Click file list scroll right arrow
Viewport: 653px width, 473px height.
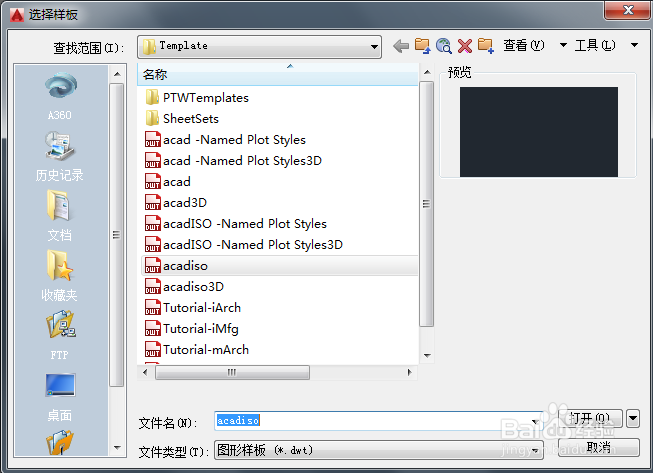(410, 372)
